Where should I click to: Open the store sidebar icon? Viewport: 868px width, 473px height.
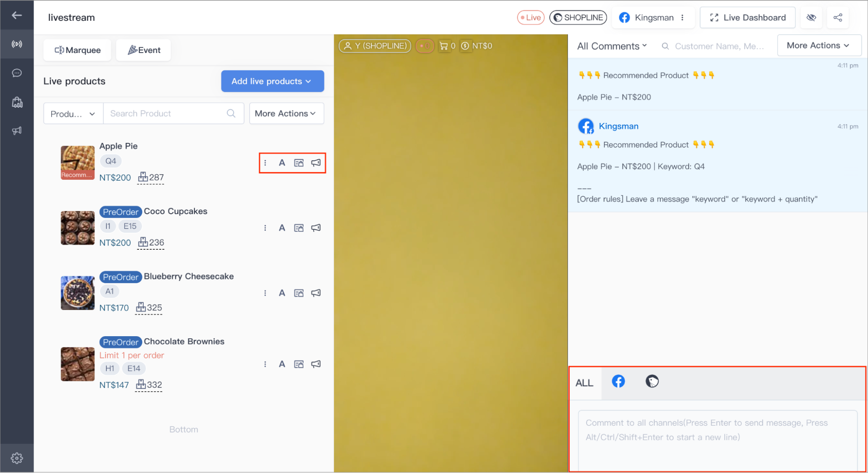coord(17,102)
